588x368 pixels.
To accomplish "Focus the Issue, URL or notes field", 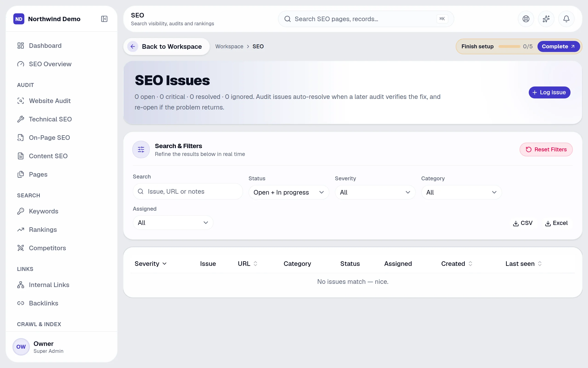I will (188, 192).
